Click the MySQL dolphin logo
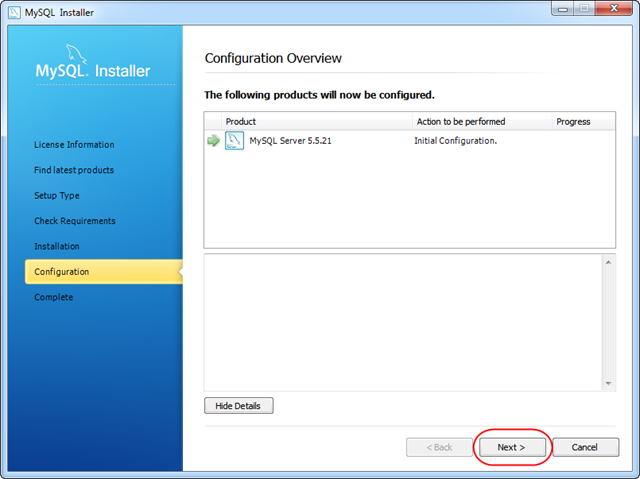Viewport: 640px width, 479px height. (x=76, y=55)
